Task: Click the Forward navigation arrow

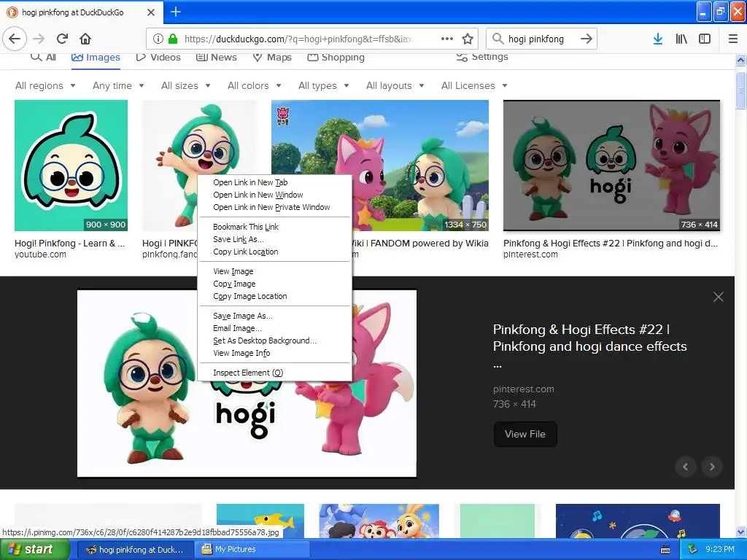Action: click(39, 39)
